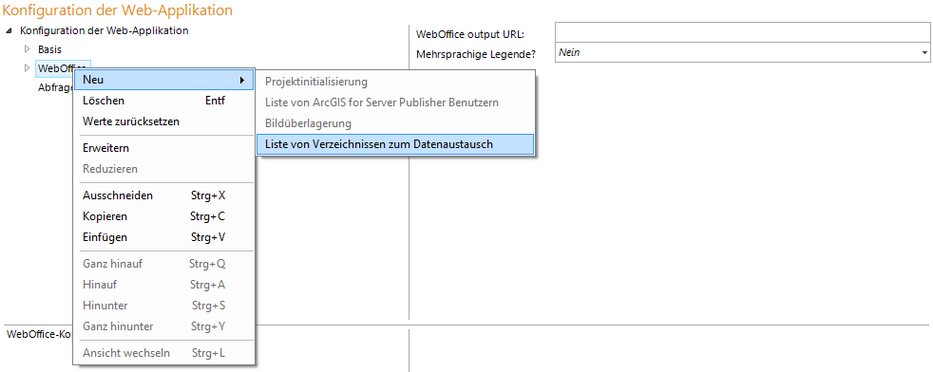Select the partially hidden Abfrage tree item
The height and width of the screenshot is (372, 933).
click(x=55, y=87)
